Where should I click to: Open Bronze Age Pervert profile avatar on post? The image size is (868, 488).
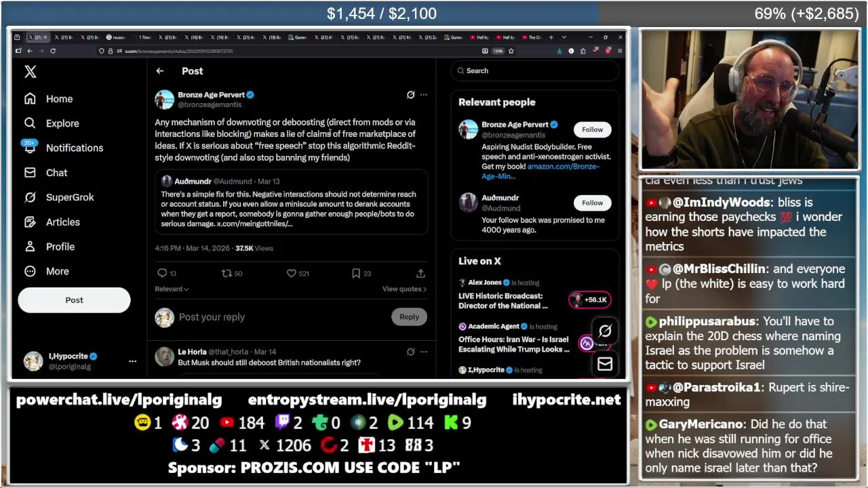pos(164,100)
